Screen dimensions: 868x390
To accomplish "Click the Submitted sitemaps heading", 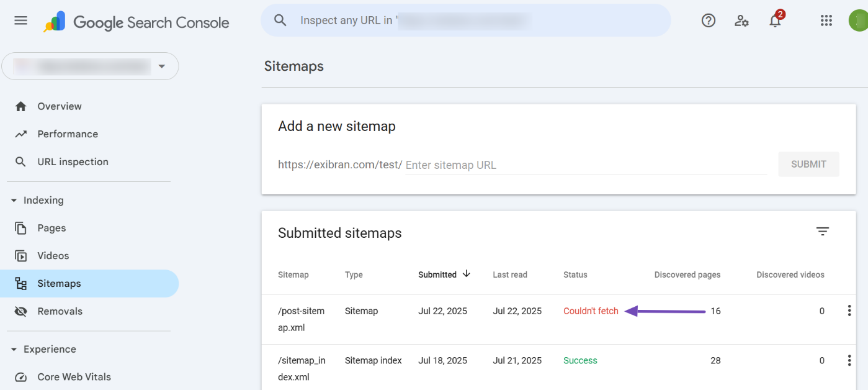I will [x=340, y=233].
